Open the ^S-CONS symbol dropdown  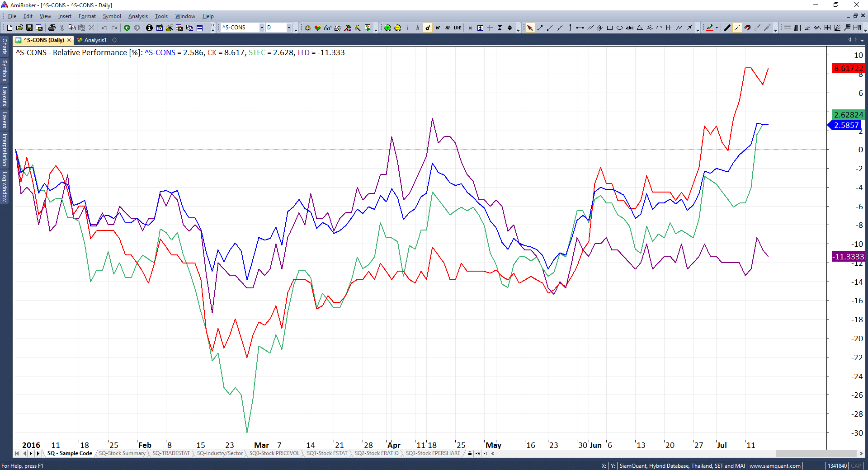click(x=262, y=28)
